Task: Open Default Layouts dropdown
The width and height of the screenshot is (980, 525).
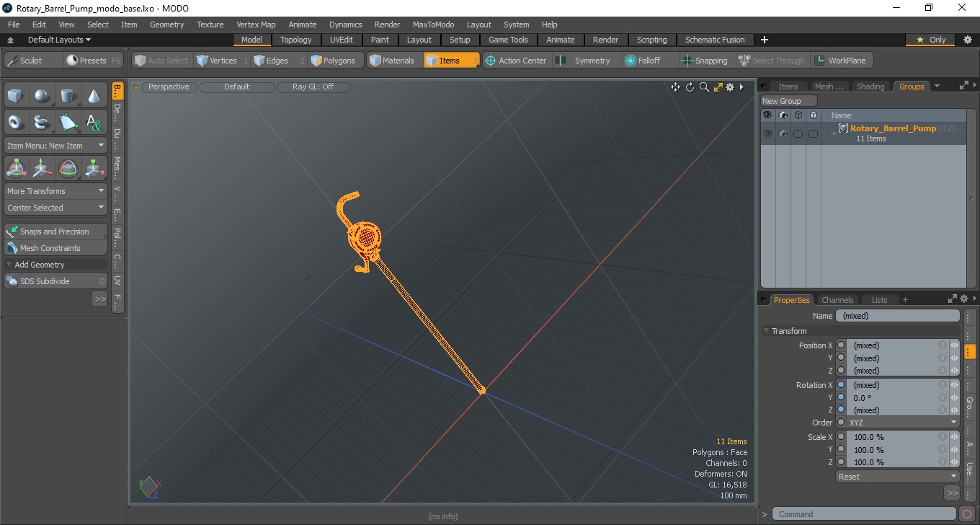Action: point(59,40)
